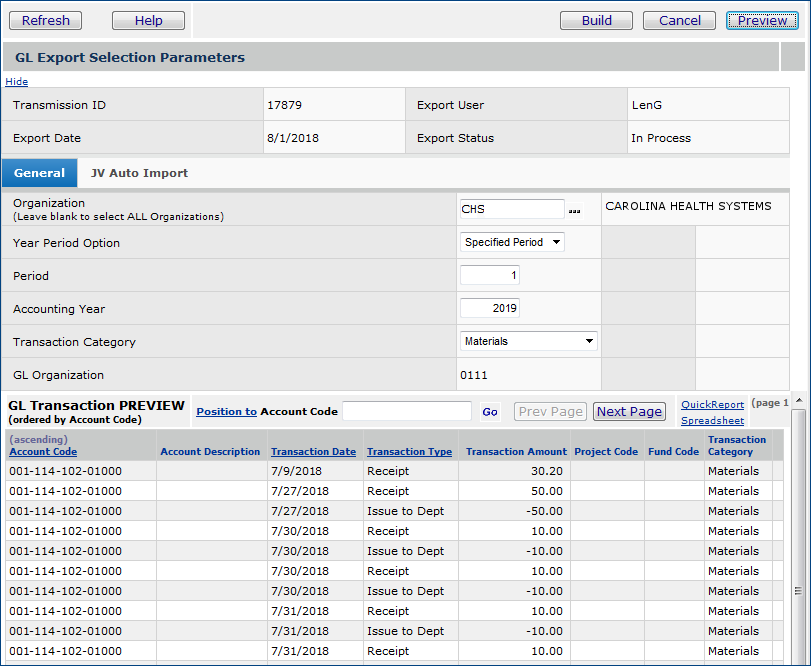Open the JV Auto Import tab

click(139, 173)
